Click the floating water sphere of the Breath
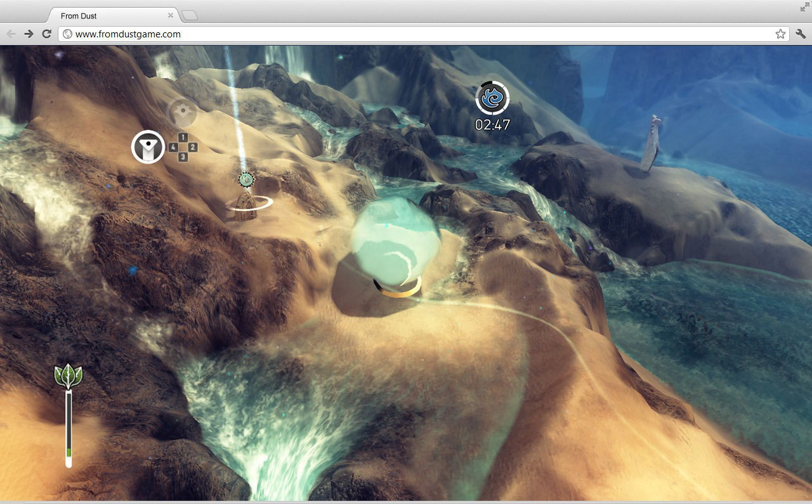Viewport: 812px width, 504px height. coord(395,242)
